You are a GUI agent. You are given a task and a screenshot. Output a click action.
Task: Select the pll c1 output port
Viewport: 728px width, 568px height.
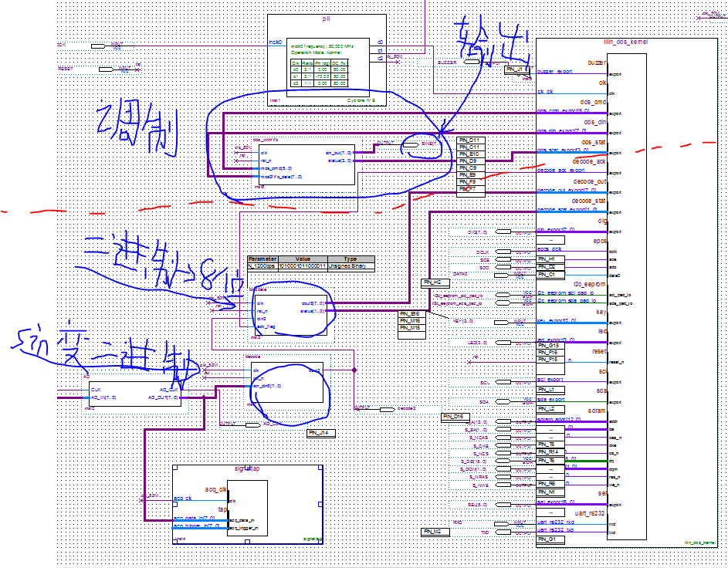[x=381, y=51]
